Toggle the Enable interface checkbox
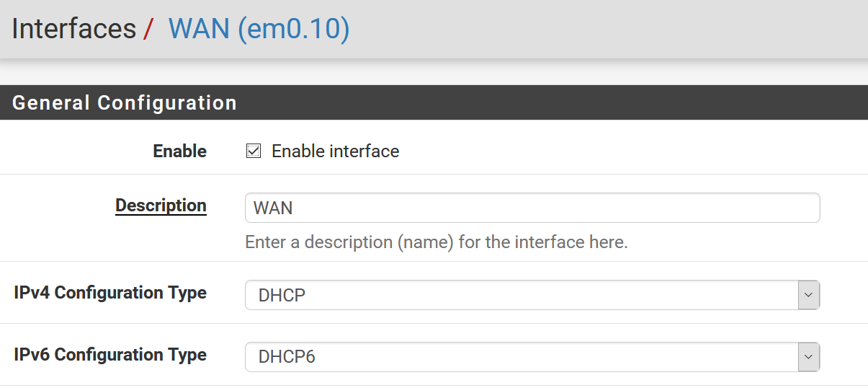 click(x=253, y=151)
